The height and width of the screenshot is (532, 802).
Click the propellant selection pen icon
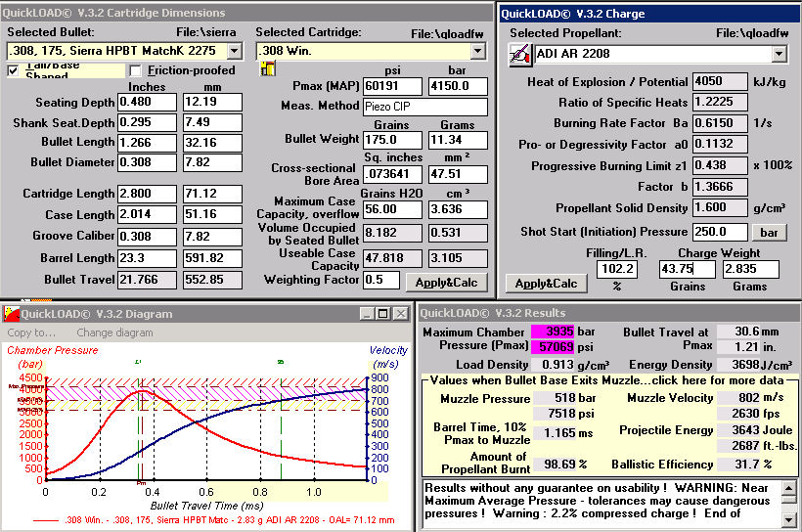pos(520,54)
